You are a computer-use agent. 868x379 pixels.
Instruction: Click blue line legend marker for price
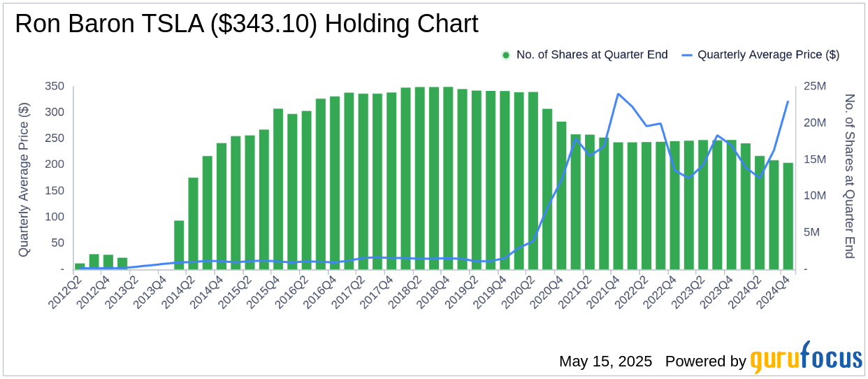(x=686, y=55)
